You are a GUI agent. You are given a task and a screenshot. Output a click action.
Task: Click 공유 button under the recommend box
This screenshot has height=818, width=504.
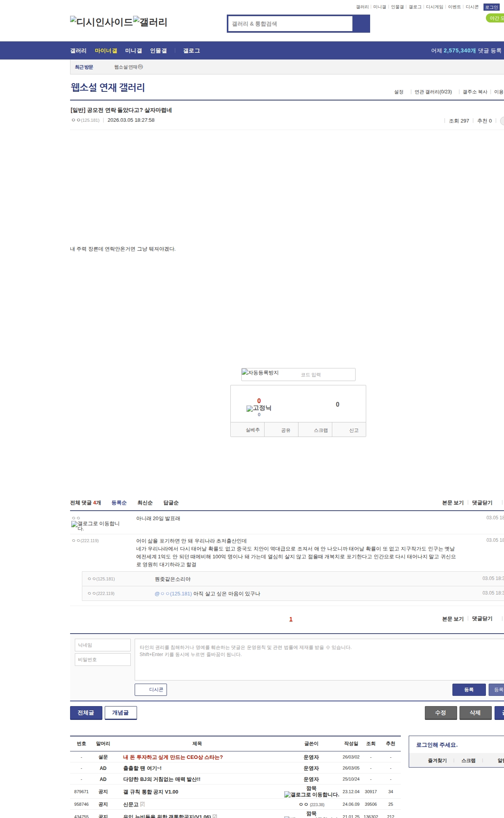click(281, 430)
